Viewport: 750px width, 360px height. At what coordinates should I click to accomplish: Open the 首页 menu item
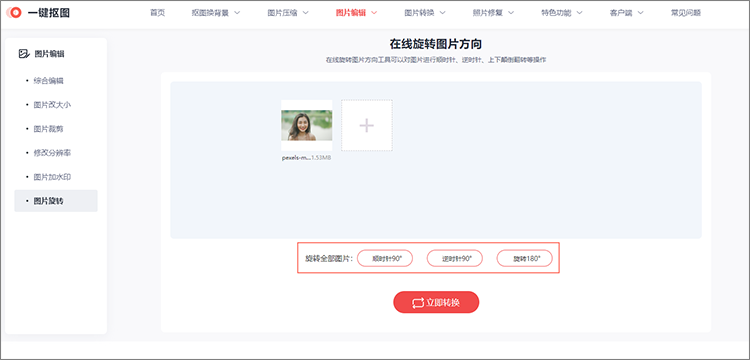click(157, 13)
